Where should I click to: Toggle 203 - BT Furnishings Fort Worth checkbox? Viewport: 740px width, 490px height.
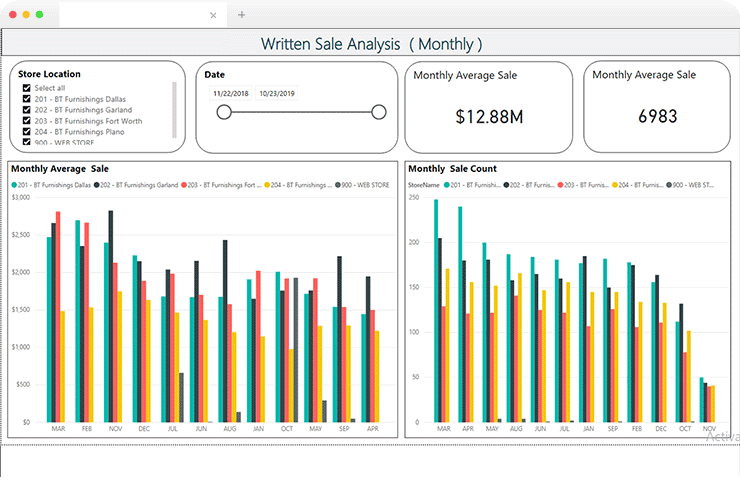click(27, 120)
